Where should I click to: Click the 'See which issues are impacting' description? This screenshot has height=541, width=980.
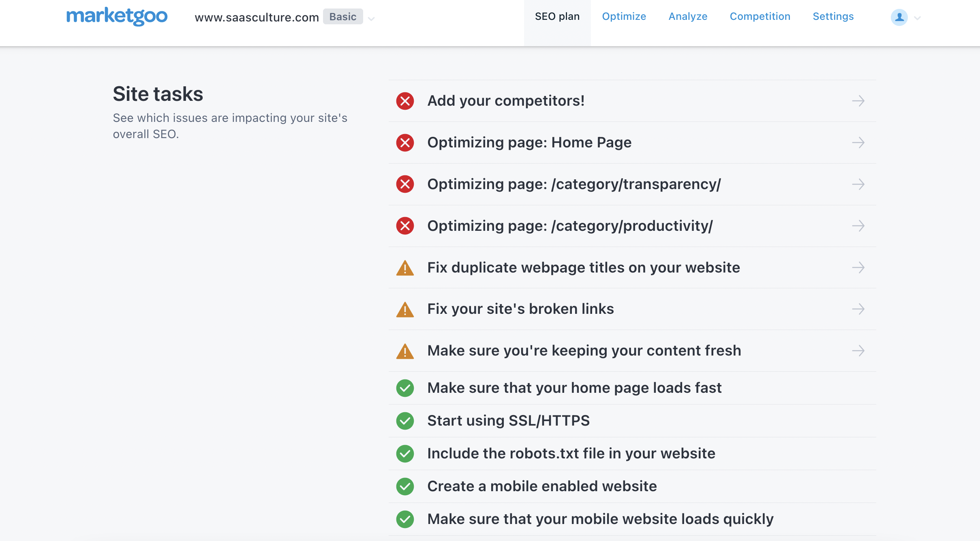coord(230,126)
